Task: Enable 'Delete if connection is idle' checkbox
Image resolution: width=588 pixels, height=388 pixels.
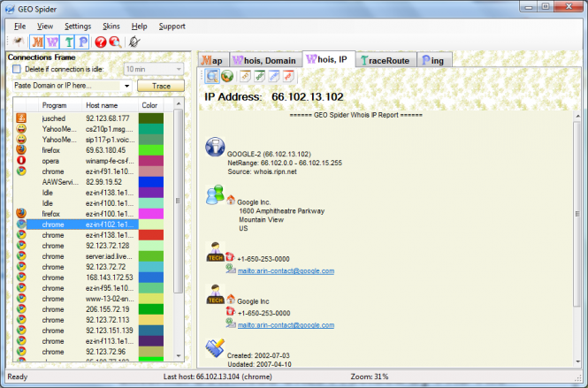Action: coord(17,69)
